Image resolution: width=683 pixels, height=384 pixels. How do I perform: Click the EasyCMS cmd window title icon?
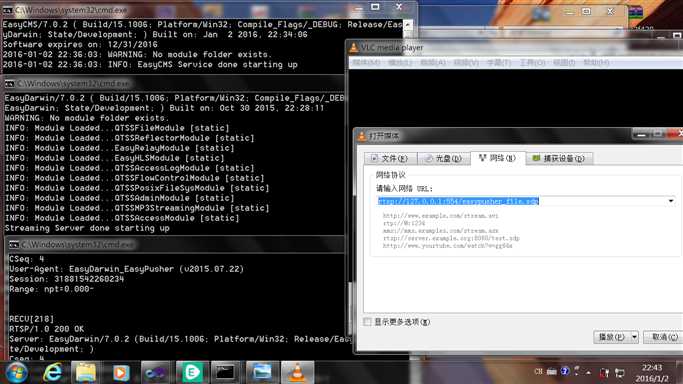pyautogui.click(x=7, y=10)
